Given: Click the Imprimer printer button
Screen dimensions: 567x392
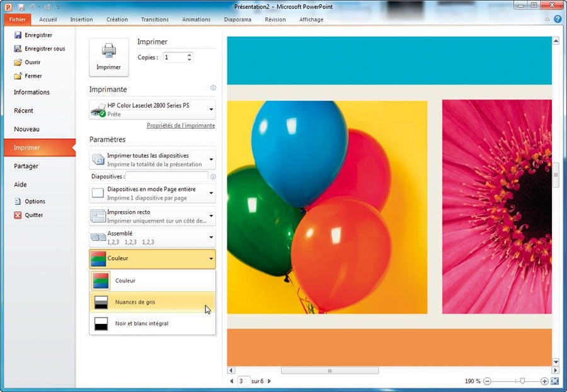Looking at the screenshot, I should coord(108,57).
